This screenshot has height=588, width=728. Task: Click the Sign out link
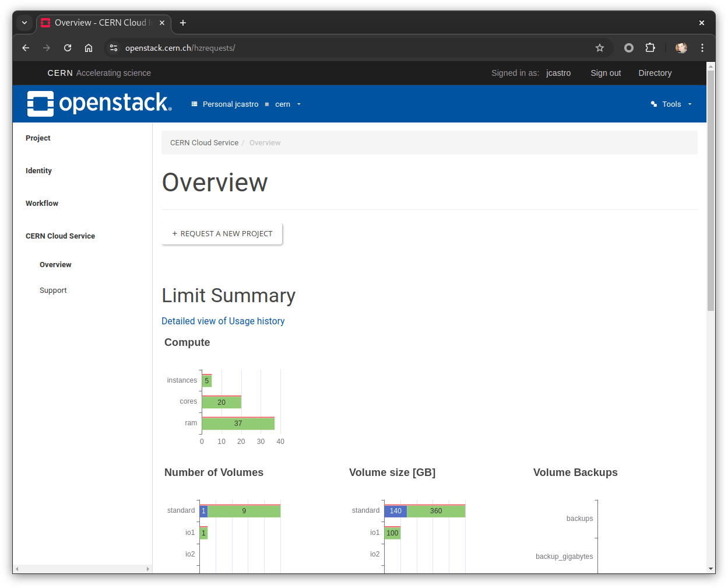click(x=605, y=73)
